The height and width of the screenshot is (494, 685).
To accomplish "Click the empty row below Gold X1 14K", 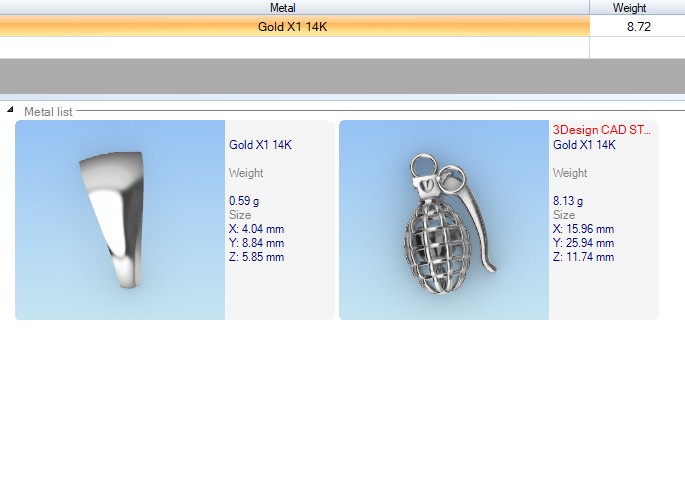I will [292, 47].
